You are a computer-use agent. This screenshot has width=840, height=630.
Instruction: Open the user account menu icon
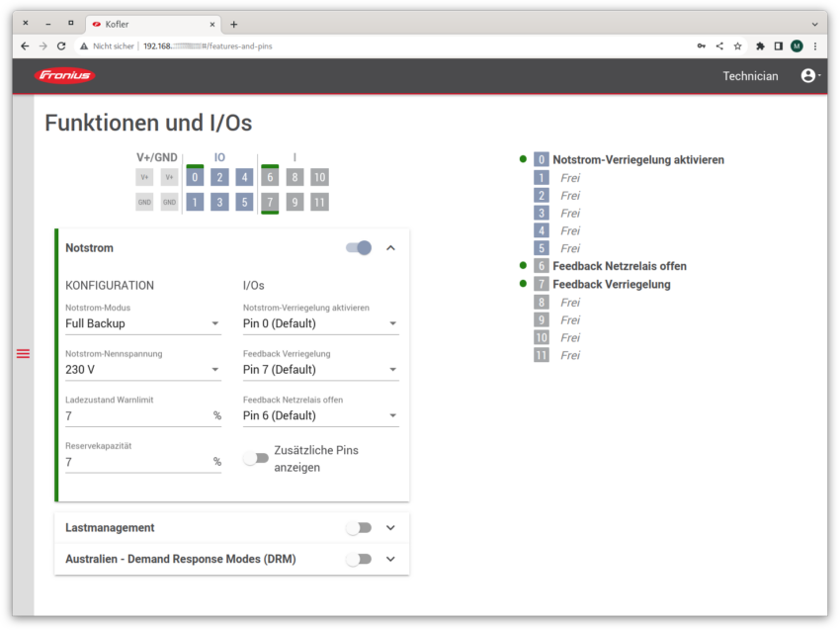(x=808, y=76)
